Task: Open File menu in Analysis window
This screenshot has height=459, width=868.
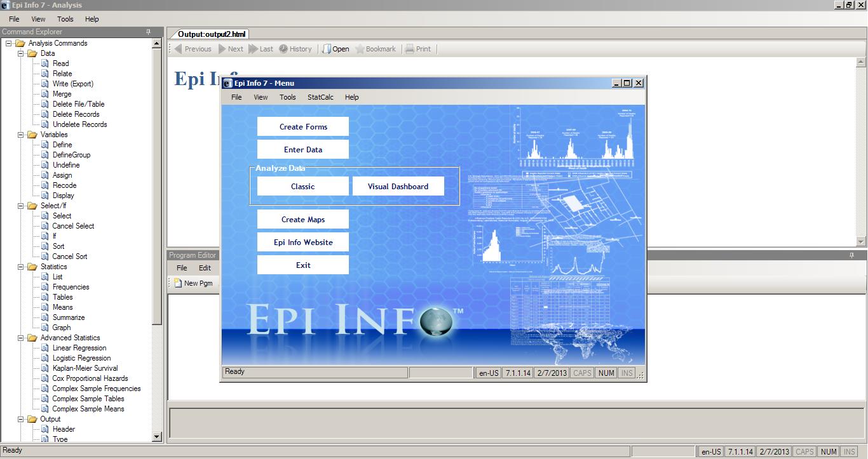Action: tap(14, 19)
